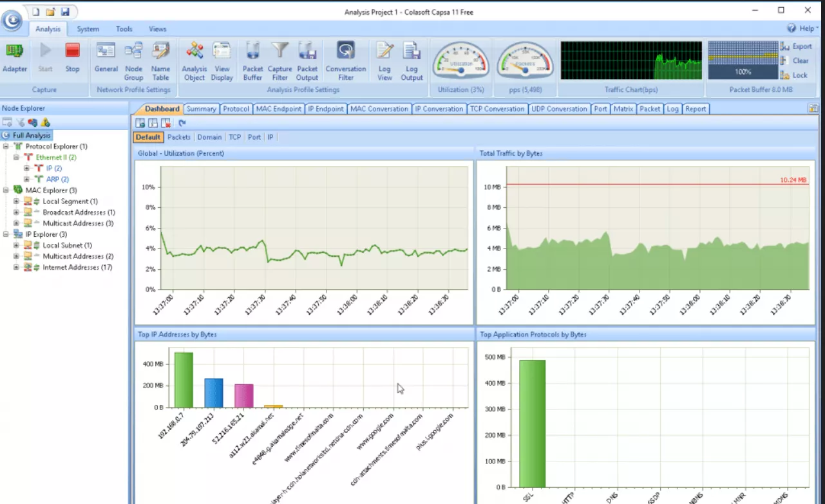Open the Help dropdown menu
The width and height of the screenshot is (825, 504).
point(803,28)
